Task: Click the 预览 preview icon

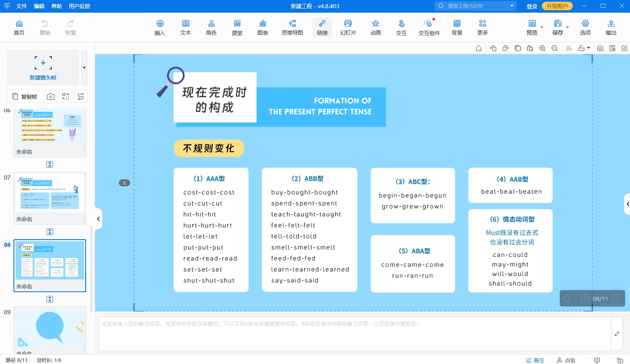Action: 532,27
